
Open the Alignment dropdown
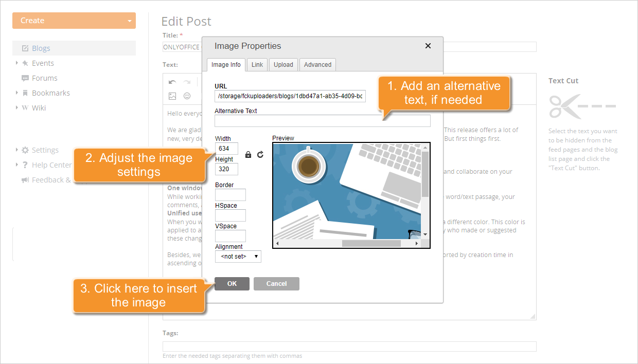click(238, 256)
